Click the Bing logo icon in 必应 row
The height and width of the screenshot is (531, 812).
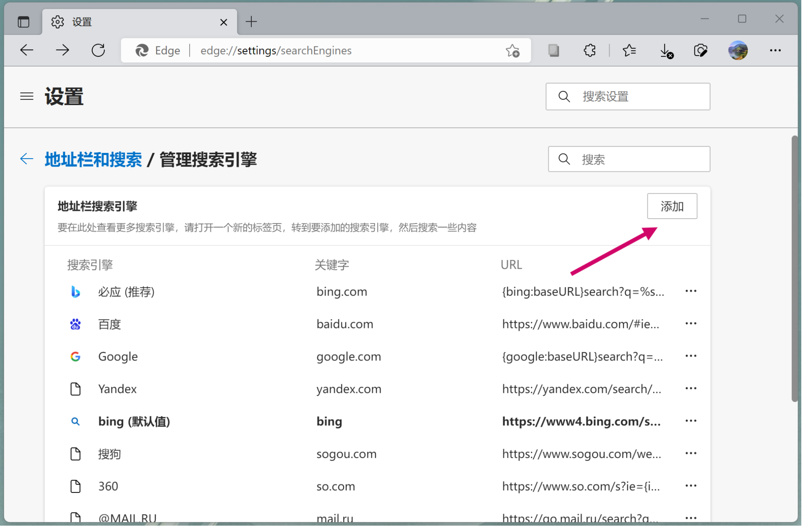pyautogui.click(x=75, y=292)
